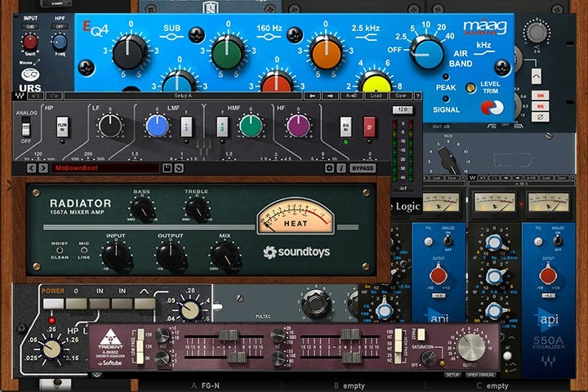Click the Waves Save button
Image resolution: width=588 pixels, height=392 pixels.
tap(400, 96)
